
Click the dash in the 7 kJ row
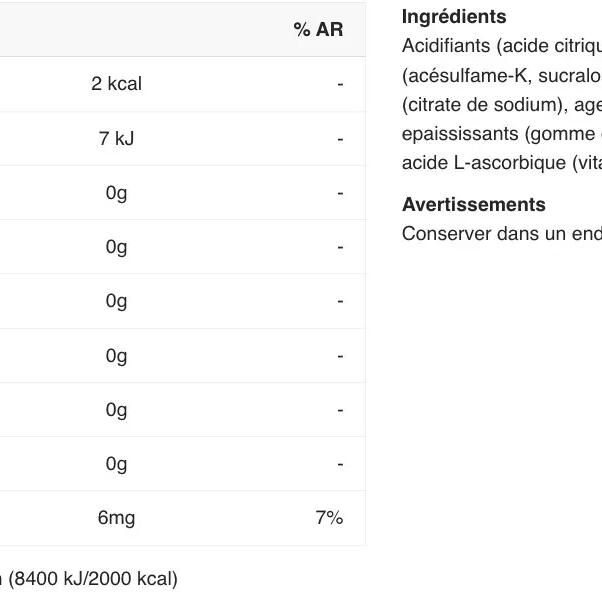(340, 139)
